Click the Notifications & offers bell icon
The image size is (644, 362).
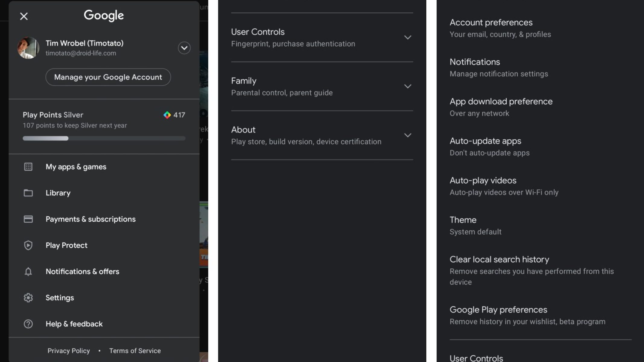point(28,271)
